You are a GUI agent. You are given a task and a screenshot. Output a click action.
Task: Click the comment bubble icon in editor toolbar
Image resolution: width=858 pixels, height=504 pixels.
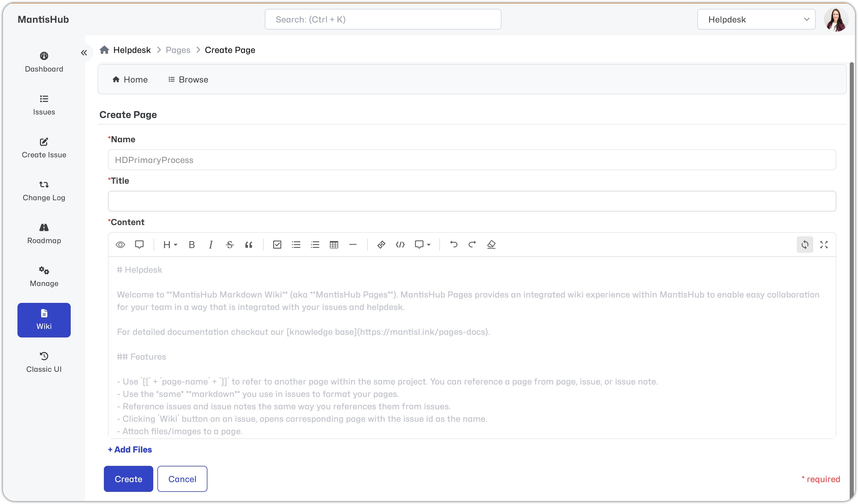click(x=139, y=245)
